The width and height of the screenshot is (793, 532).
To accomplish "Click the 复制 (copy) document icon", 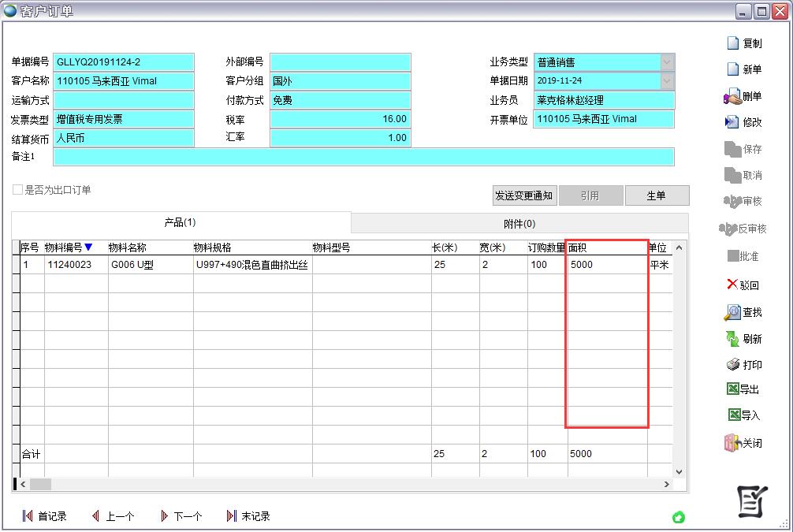I will (x=733, y=43).
